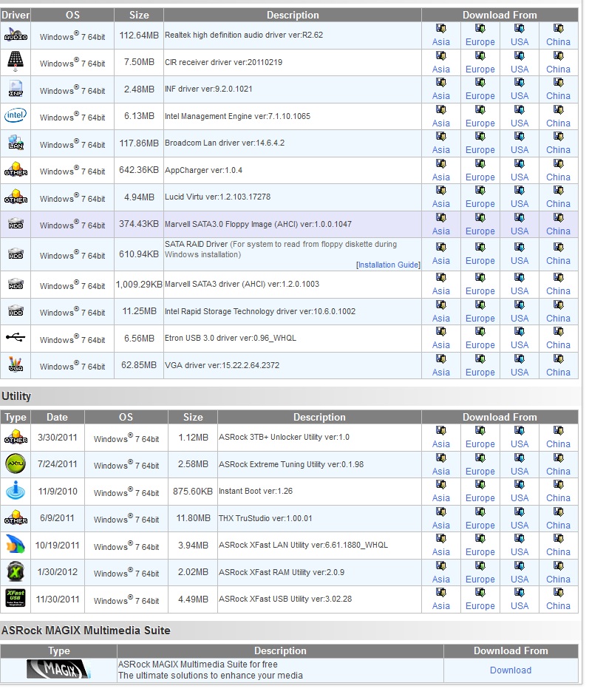Image resolution: width=589 pixels, height=700 pixels.
Task: Download CIR receiver driver from USA
Action: [x=520, y=69]
